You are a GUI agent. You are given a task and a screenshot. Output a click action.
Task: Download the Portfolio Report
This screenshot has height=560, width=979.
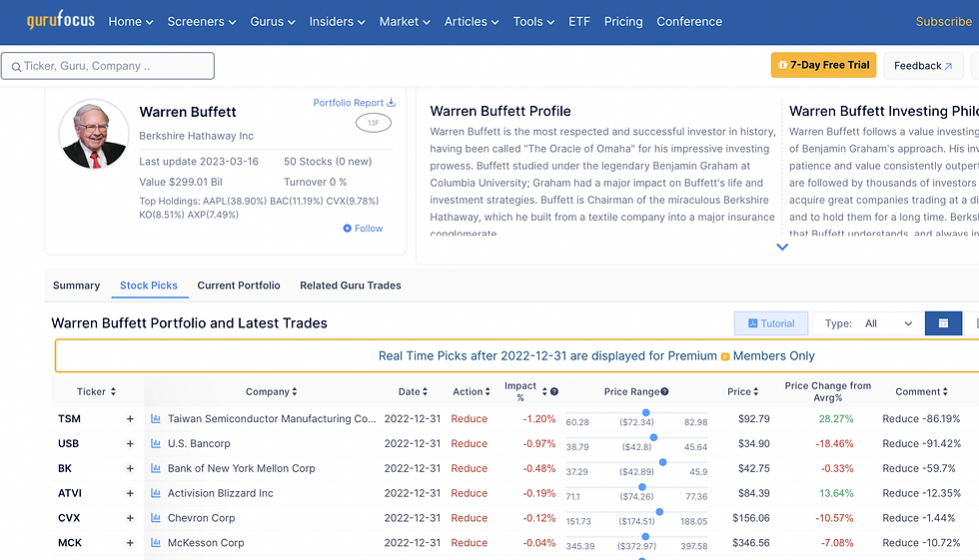pos(354,103)
